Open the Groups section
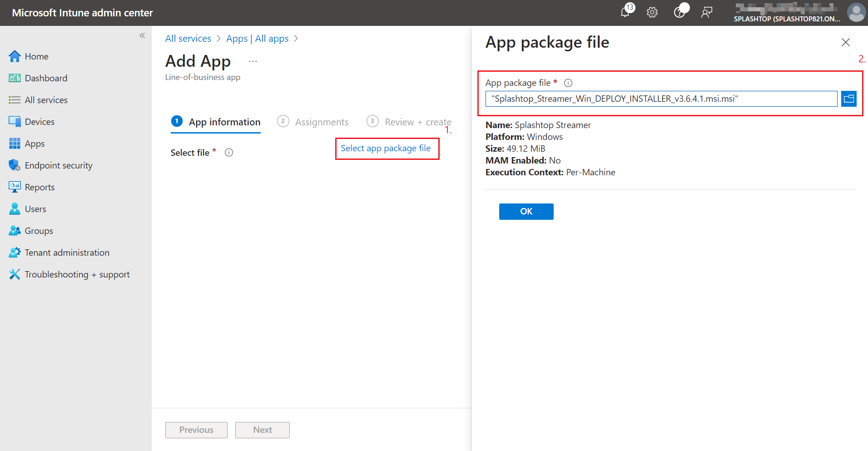 click(x=38, y=230)
